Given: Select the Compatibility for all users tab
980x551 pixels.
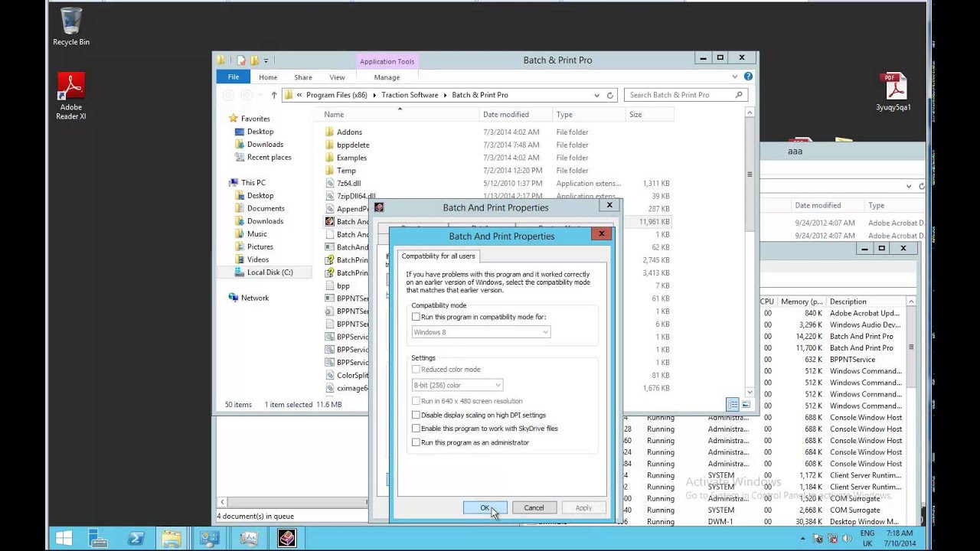Looking at the screenshot, I should click(439, 256).
